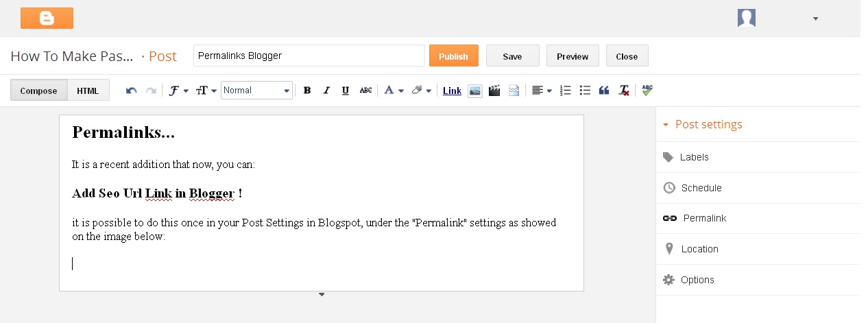The image size is (868, 323).
Task: Toggle underline formatting
Action: 346,91
